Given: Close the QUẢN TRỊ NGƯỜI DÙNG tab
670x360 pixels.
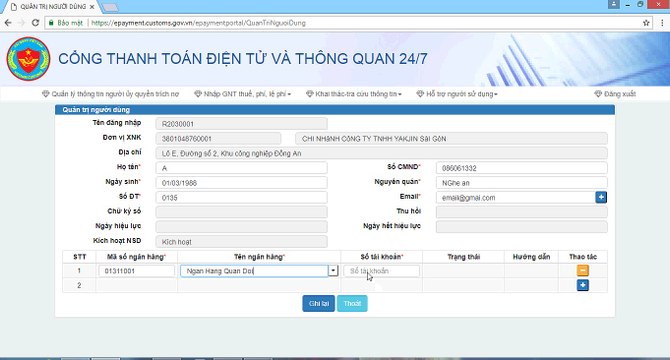Looking at the screenshot, I should coord(92,7).
